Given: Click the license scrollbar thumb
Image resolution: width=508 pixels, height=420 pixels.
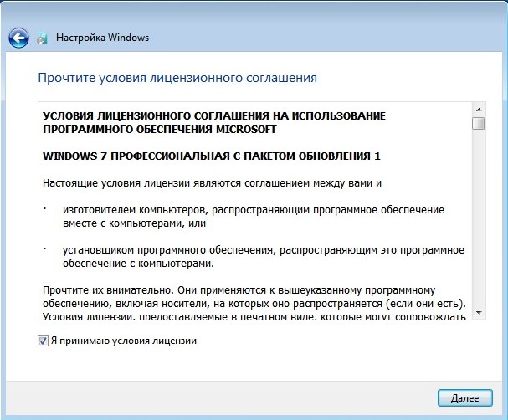Looking at the screenshot, I should pyautogui.click(x=479, y=123).
